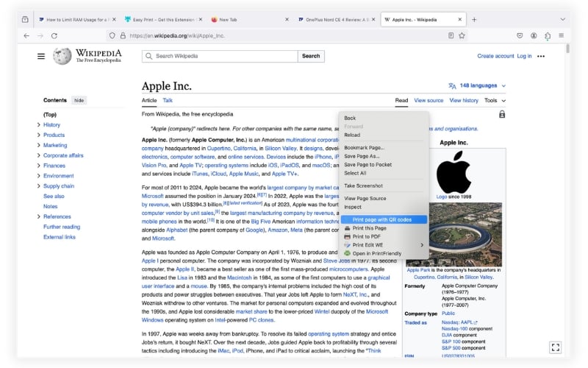Image resolution: width=588 pixels, height=368 pixels.
Task: Click in the Search Wikipedia field
Action: pos(220,56)
